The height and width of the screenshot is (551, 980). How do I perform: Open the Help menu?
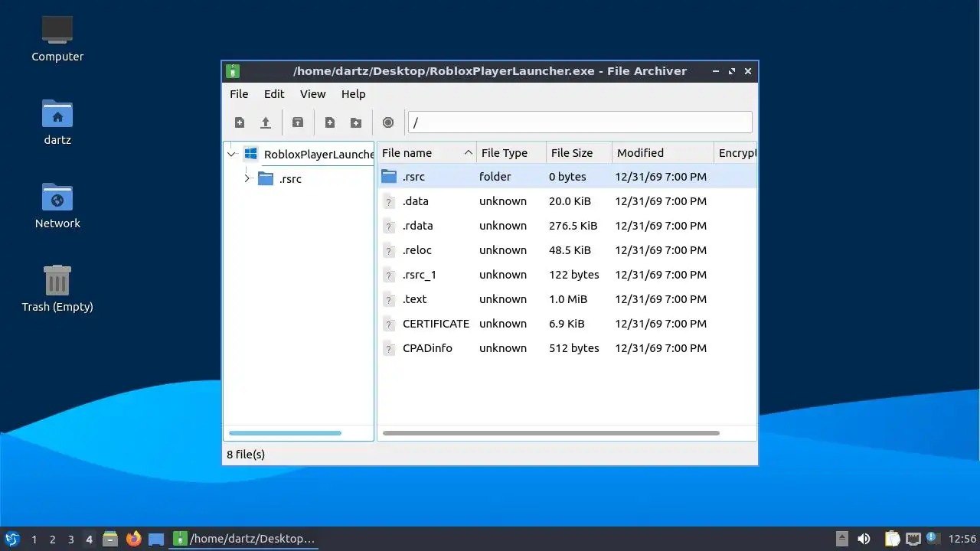[x=353, y=94]
